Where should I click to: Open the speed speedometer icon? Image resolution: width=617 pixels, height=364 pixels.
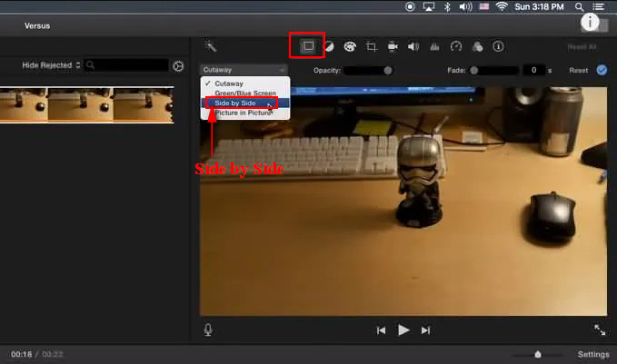[456, 47]
